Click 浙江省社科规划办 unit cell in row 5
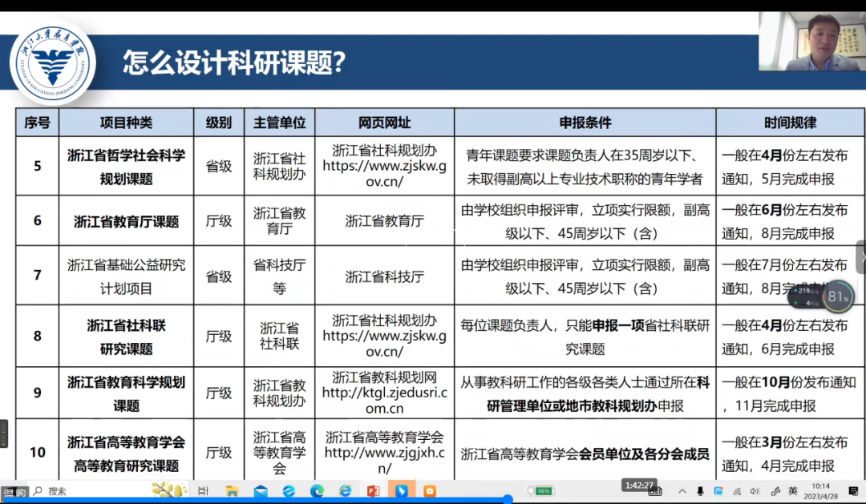 click(280, 167)
